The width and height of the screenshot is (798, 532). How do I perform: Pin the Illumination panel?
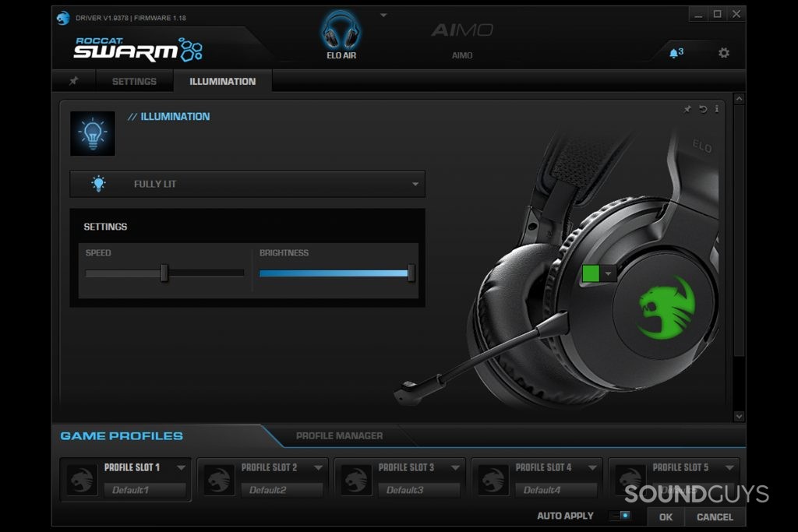pos(687,109)
